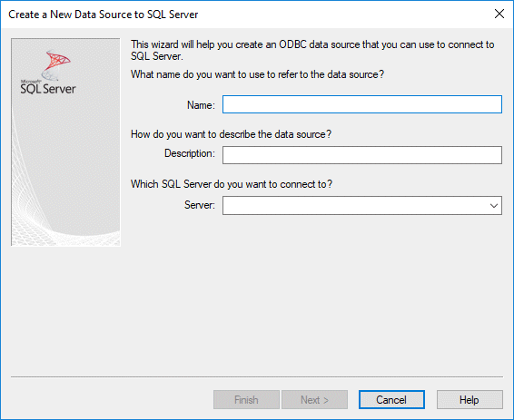Click into the Description text box
This screenshot has height=420, width=514.
tap(362, 155)
